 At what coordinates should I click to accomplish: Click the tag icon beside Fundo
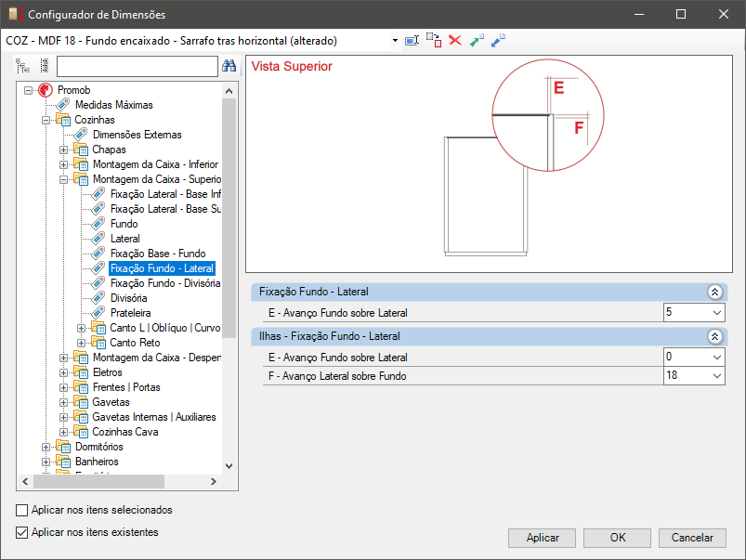[98, 224]
